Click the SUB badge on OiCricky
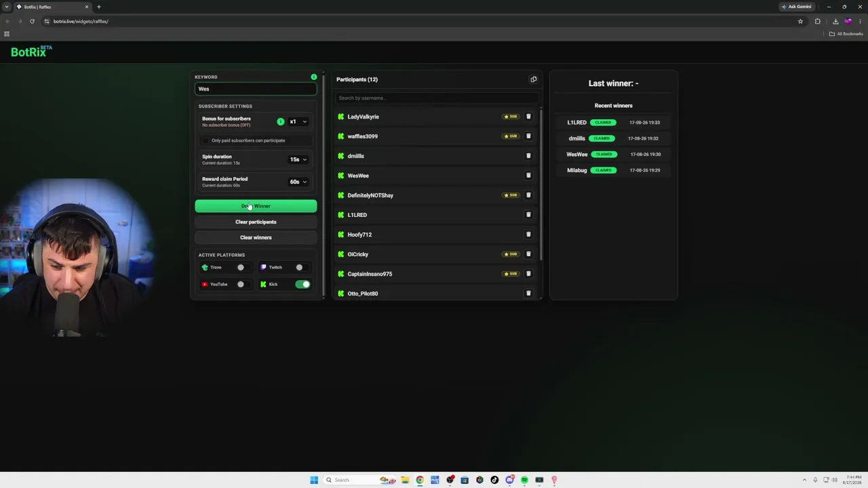This screenshot has width=868, height=488. [x=511, y=254]
